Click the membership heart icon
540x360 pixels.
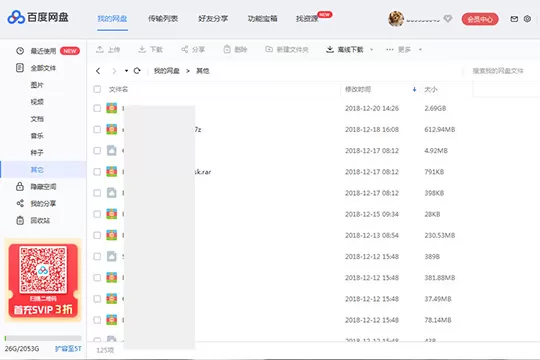coord(448,19)
